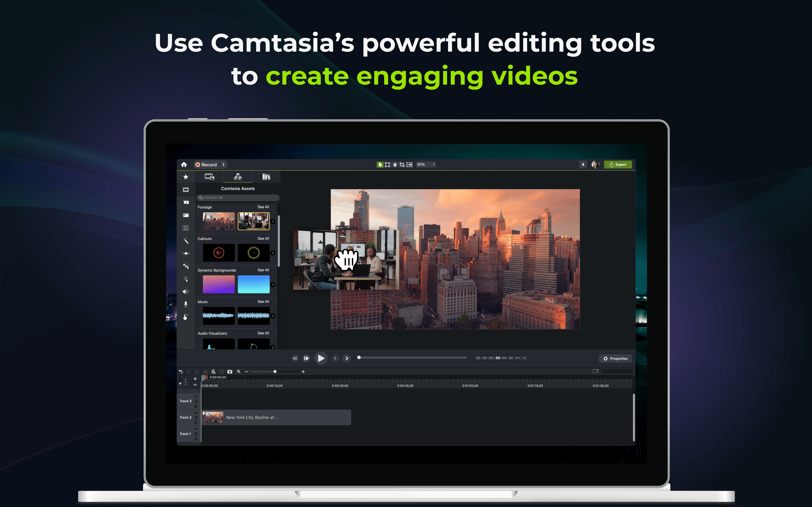Expand Audio Visualizers section
The height and width of the screenshot is (507, 812).
pos(264,333)
